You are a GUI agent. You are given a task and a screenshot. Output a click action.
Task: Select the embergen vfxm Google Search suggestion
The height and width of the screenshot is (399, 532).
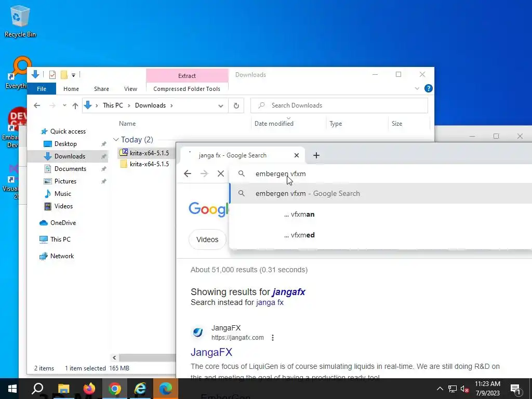[380, 193]
